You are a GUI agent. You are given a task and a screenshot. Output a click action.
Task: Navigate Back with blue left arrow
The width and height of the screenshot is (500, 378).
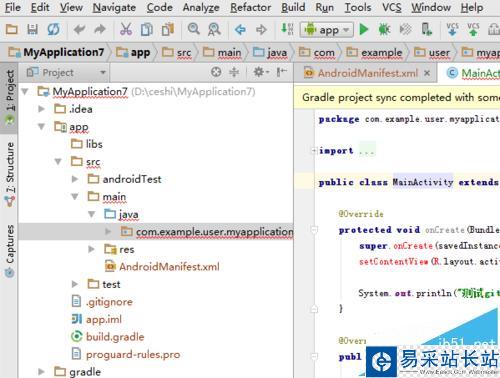click(240, 30)
